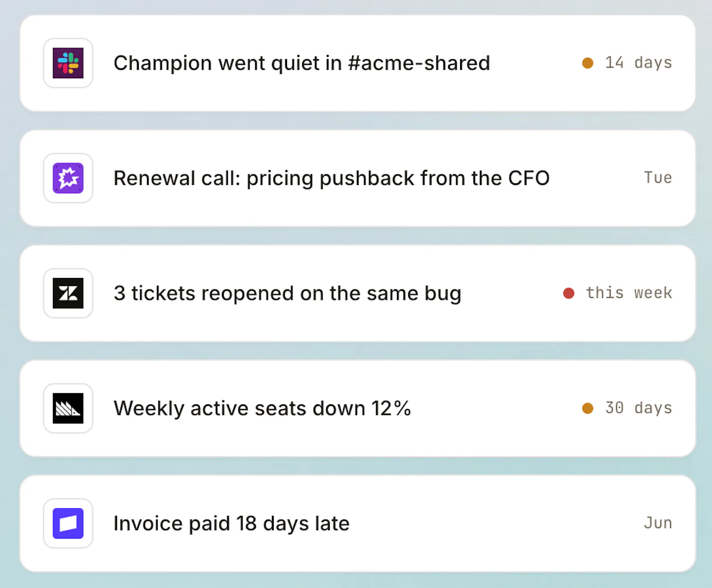Select '3 tickets reopened on the same bug'

tap(287, 294)
